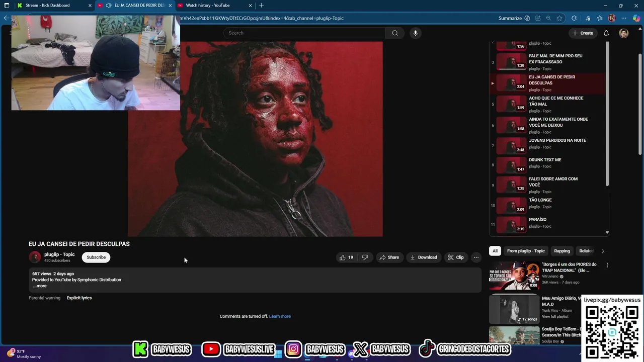Click the Download button

coord(424,257)
